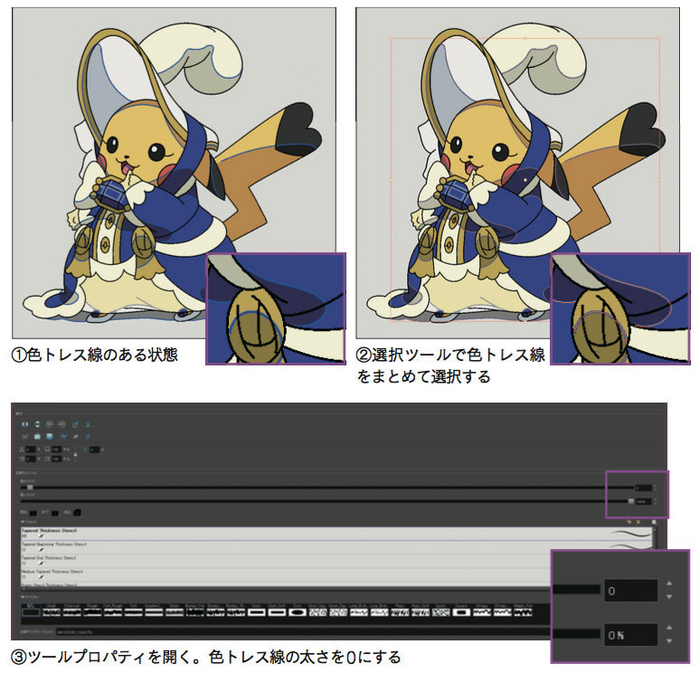
Task: Click the preset list menu icon
Action: point(654,522)
